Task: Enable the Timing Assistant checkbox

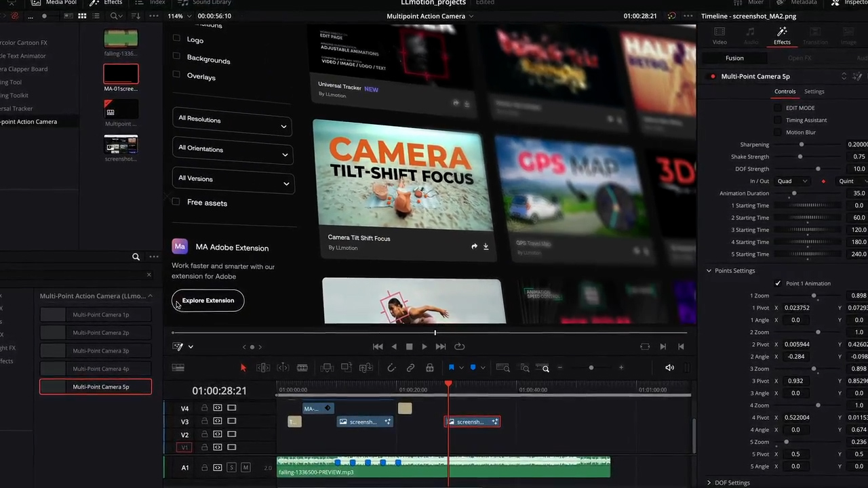Action: pyautogui.click(x=778, y=120)
